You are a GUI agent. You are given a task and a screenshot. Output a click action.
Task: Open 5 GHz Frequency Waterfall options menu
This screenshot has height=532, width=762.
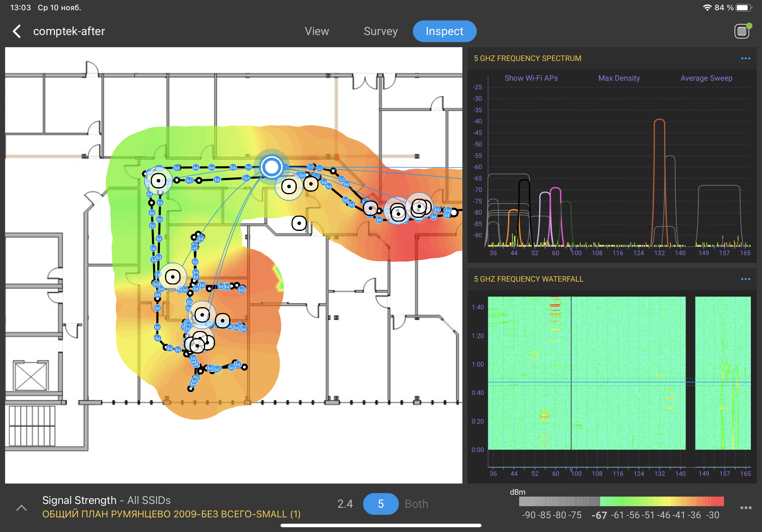[745, 279]
